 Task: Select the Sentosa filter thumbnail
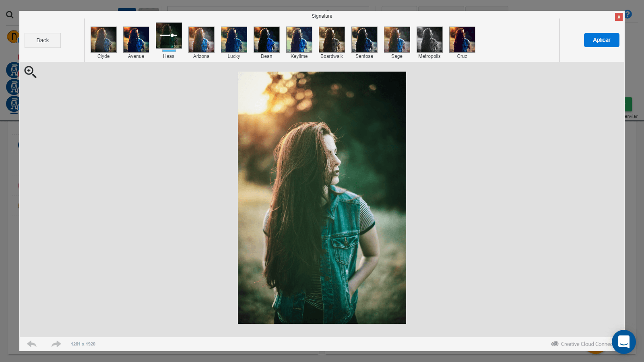(364, 39)
